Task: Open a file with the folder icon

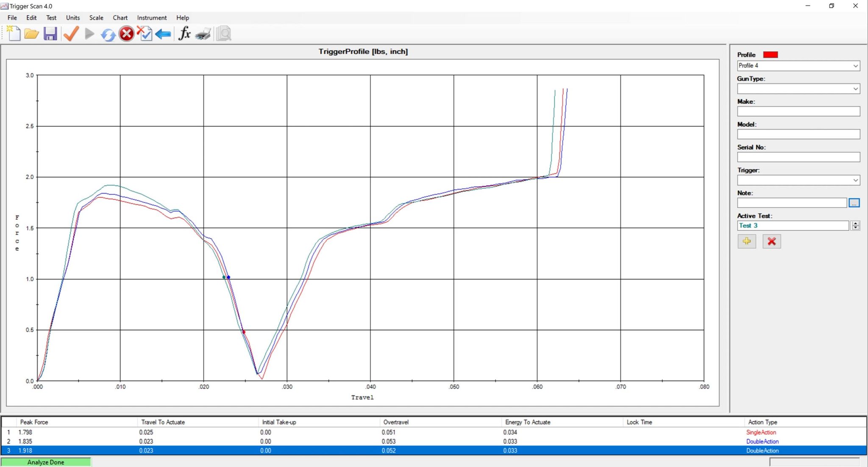Action: pos(32,33)
